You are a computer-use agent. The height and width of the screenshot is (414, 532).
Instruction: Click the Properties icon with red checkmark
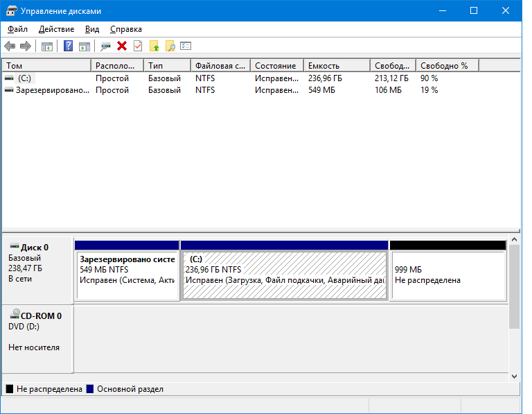click(x=138, y=46)
